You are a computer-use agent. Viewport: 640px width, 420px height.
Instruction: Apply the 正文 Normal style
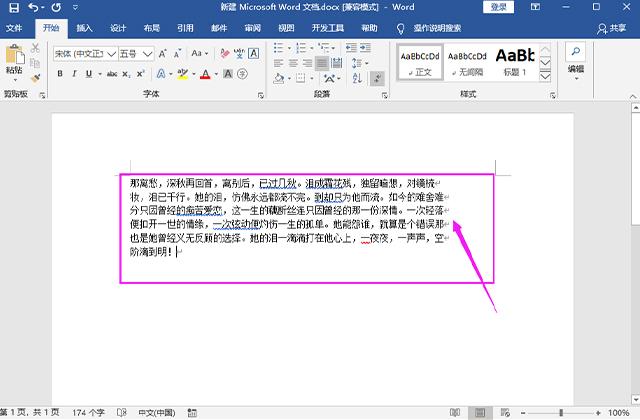(x=420, y=62)
